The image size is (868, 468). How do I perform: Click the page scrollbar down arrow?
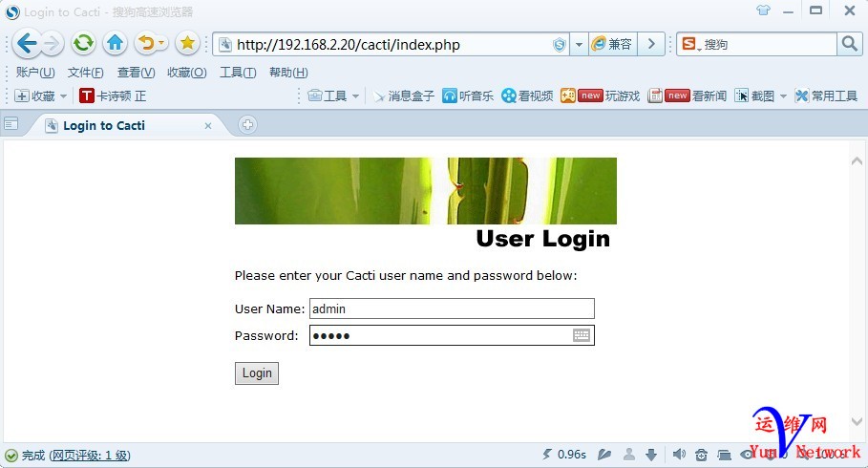(857, 421)
